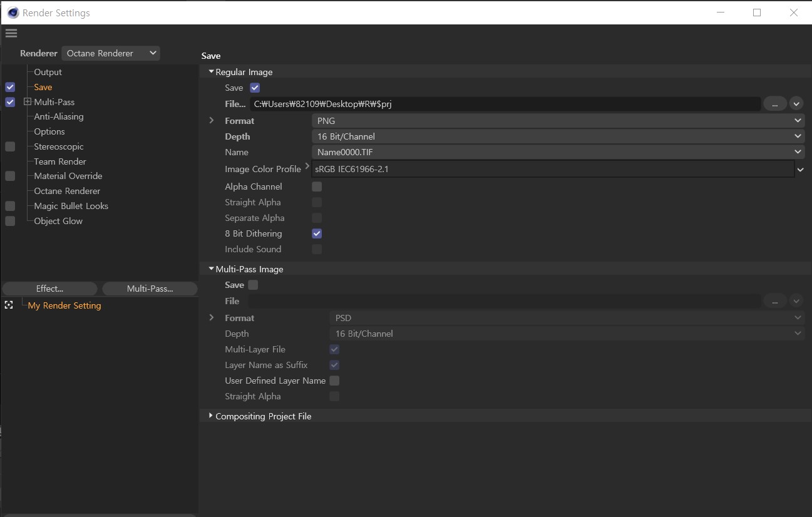Viewport: 812px width, 517px height.
Task: Click the Cinema 4D logo in title bar
Action: coord(13,13)
